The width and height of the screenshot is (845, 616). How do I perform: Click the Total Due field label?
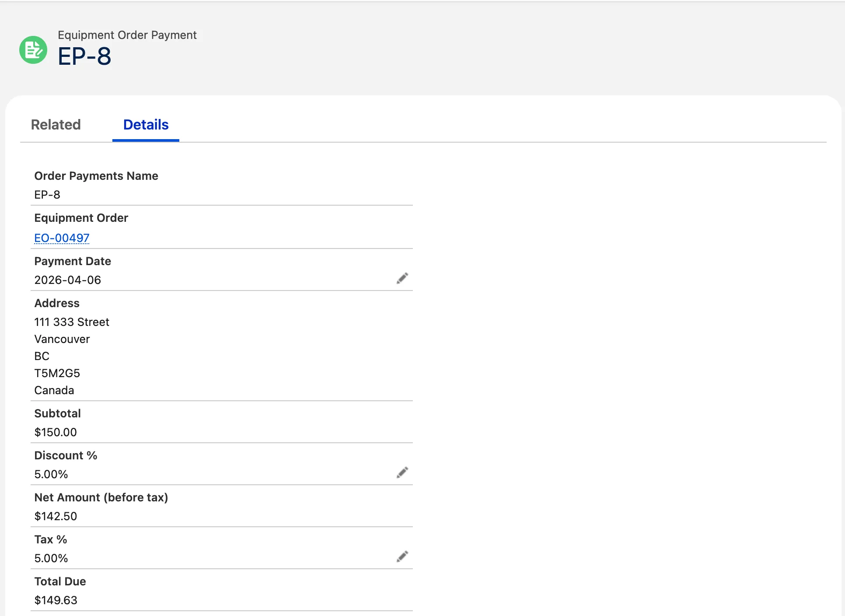coord(60,581)
